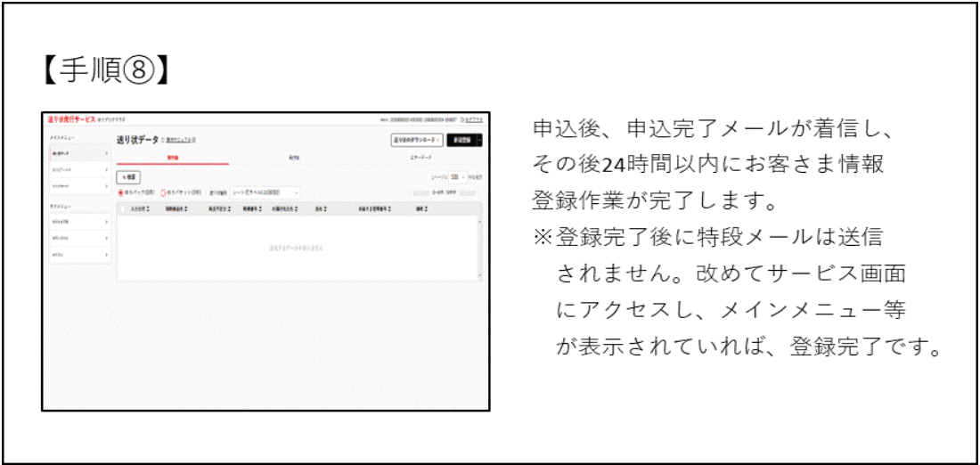Click the table scrollbar down arrow
The width and height of the screenshot is (980, 465).
click(479, 275)
